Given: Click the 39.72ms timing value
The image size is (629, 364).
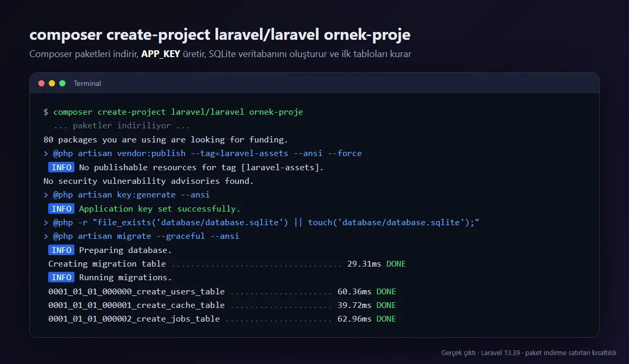Looking at the screenshot, I should click(354, 305).
